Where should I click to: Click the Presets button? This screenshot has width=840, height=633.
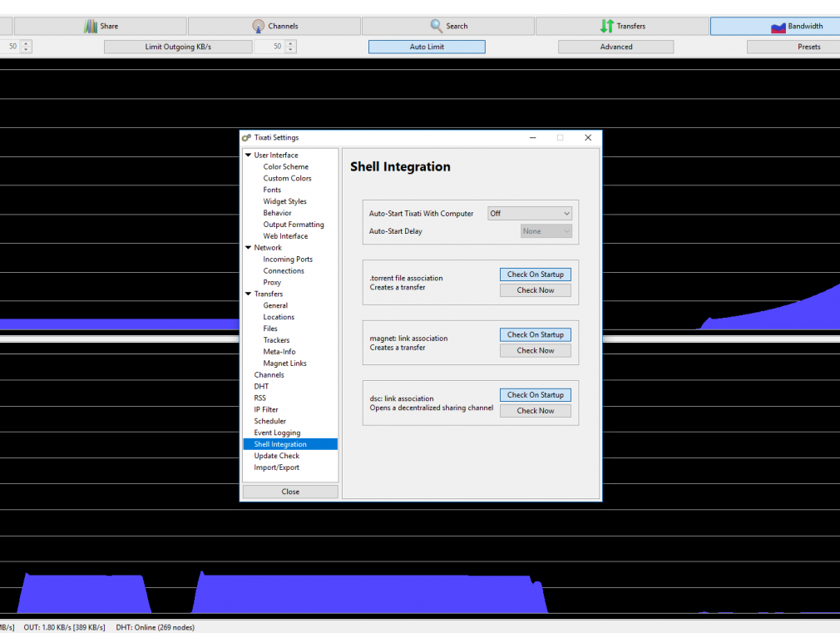(x=793, y=47)
